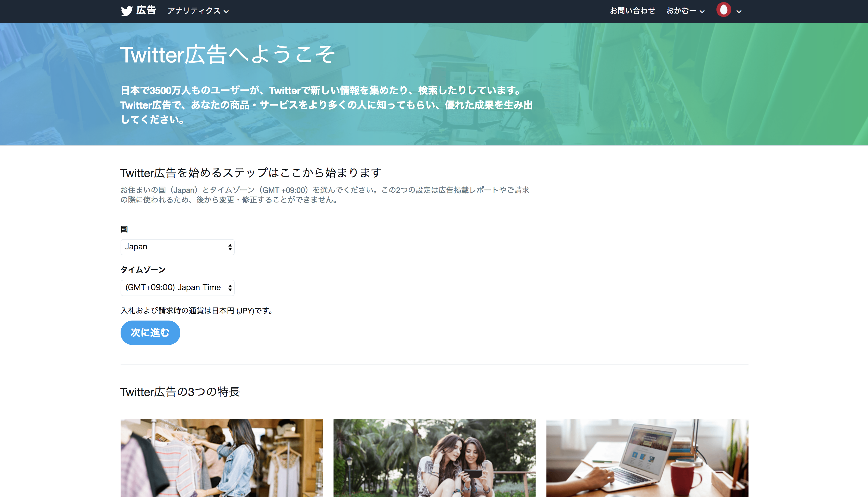This screenshot has width=868, height=502.
Task: Click the 広告 label beside the Twitter logo
Action: tap(146, 11)
